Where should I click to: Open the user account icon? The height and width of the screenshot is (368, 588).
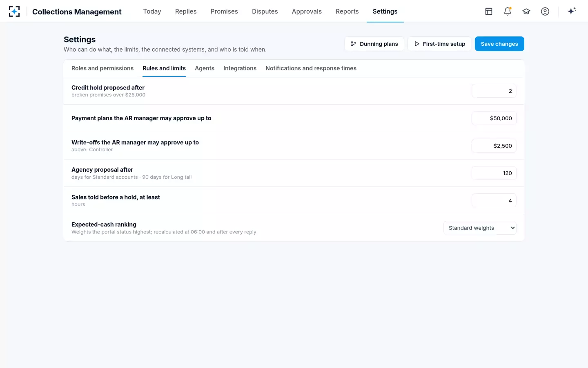pos(545,11)
